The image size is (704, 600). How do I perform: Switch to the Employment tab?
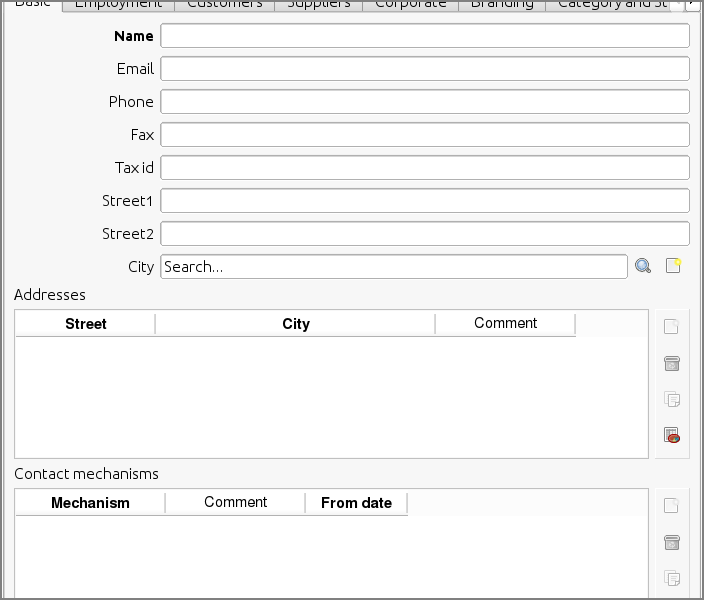click(118, 4)
